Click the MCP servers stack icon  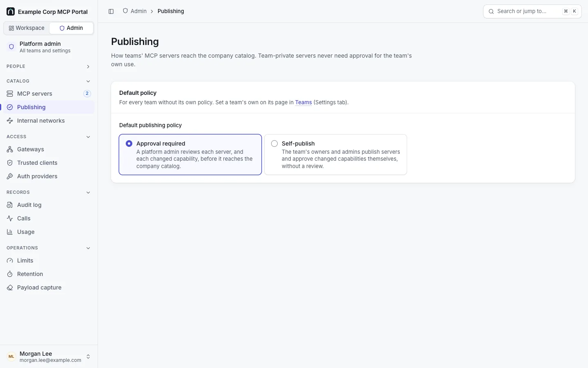[x=10, y=94]
